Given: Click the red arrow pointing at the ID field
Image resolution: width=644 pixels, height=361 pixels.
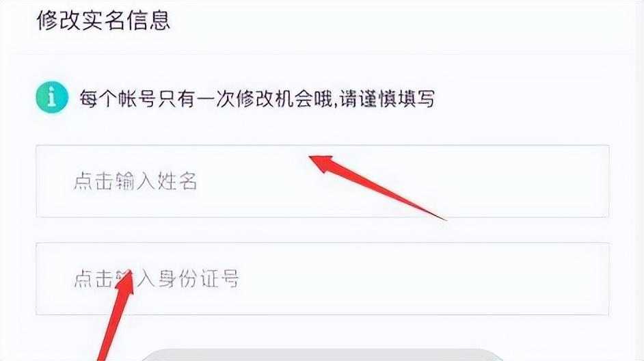Looking at the screenshot, I should tap(116, 315).
